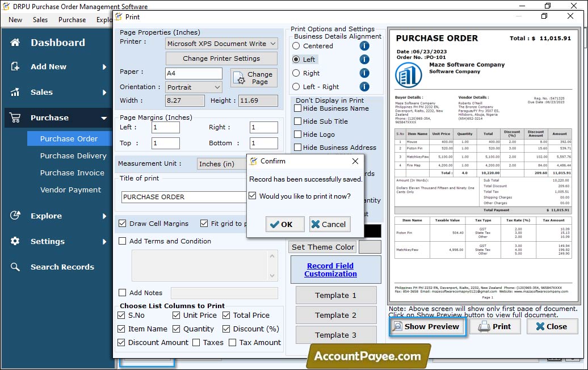The width and height of the screenshot is (588, 370).
Task: Click the black color swatch
Action: click(373, 231)
